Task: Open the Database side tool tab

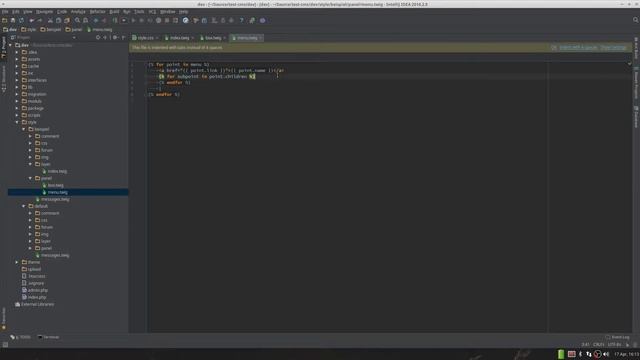Action: click(x=636, y=117)
